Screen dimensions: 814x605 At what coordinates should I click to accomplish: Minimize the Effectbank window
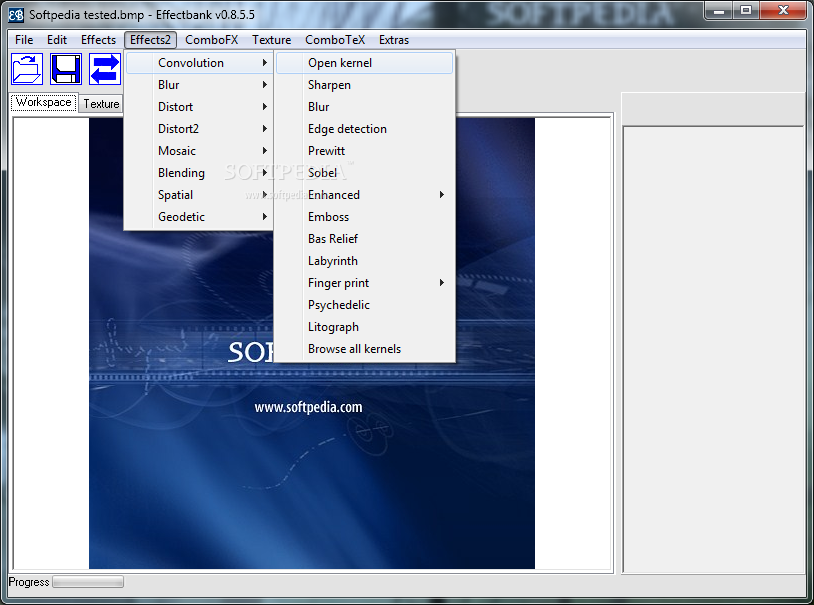pyautogui.click(x=719, y=10)
